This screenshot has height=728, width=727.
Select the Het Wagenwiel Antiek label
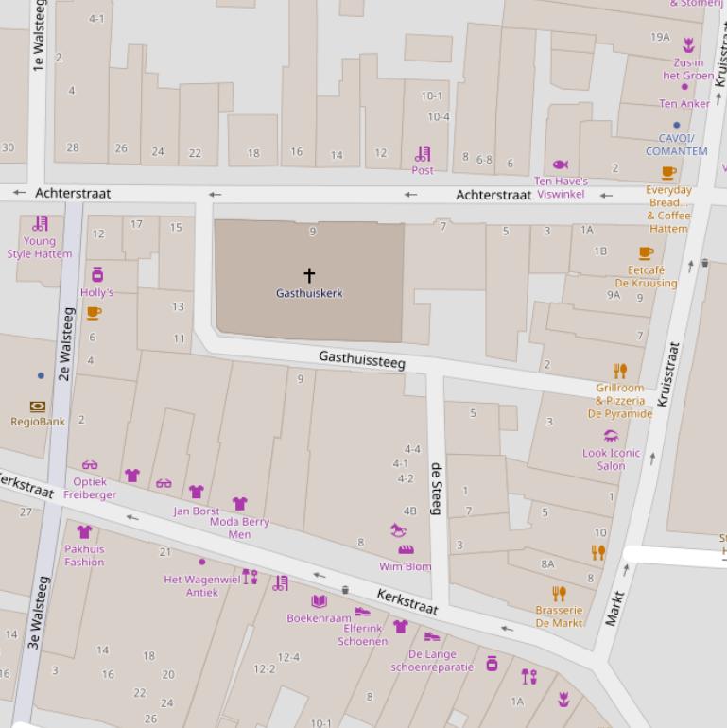[x=202, y=586]
